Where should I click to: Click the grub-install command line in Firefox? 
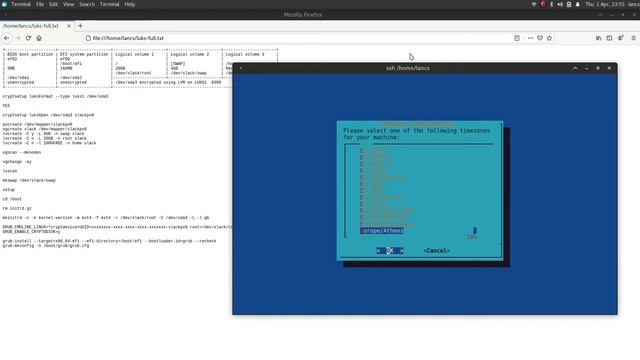click(x=109, y=241)
